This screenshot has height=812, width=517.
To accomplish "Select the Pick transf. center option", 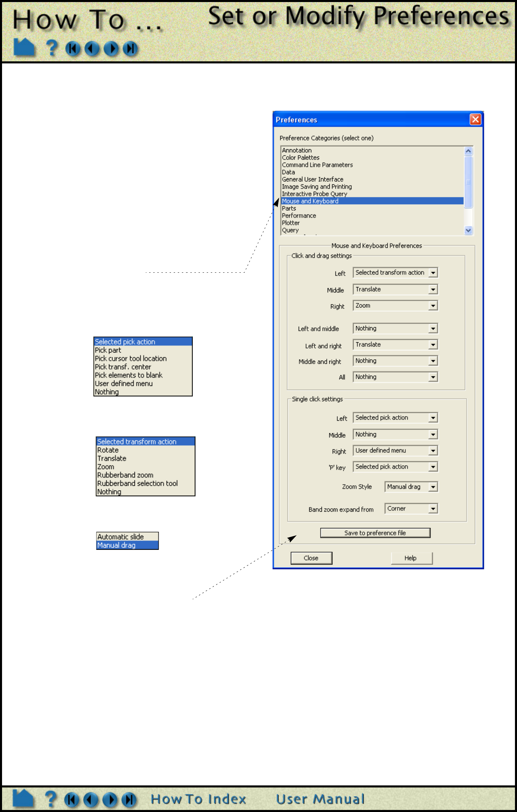I will [143, 367].
